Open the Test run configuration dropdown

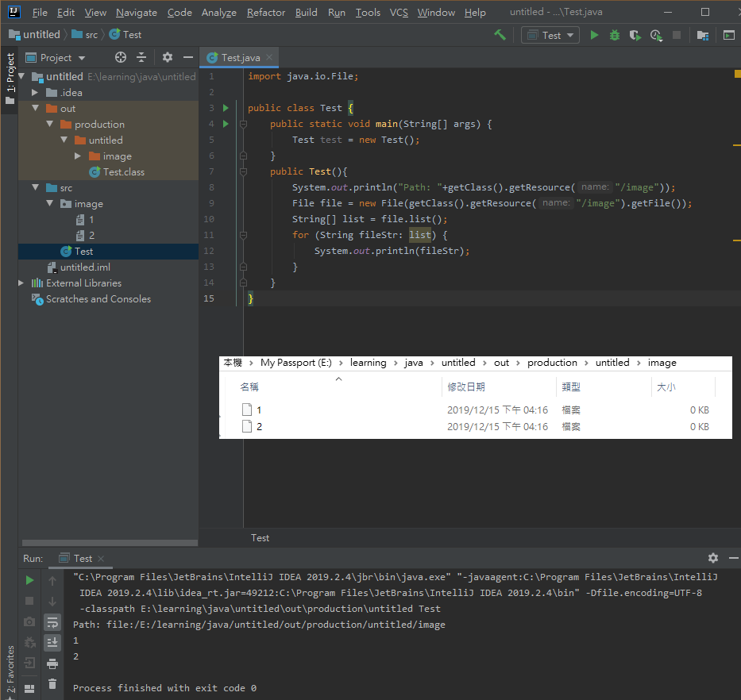tap(550, 36)
